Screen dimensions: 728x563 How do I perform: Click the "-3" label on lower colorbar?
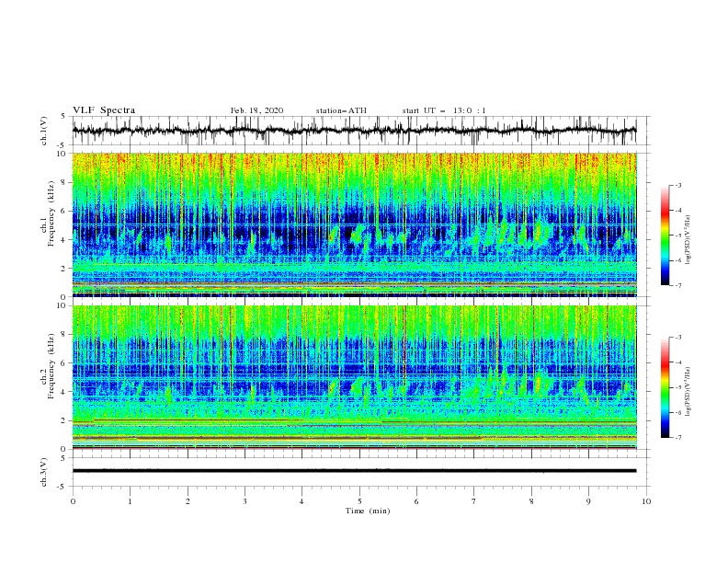tap(677, 338)
